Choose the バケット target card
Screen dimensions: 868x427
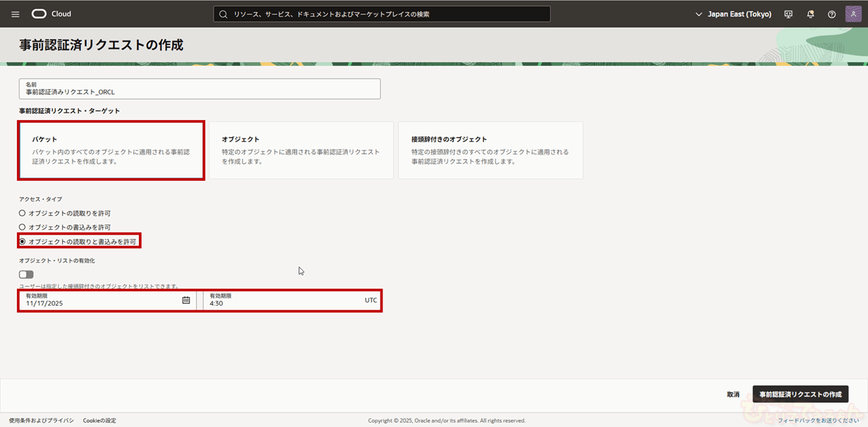point(111,150)
